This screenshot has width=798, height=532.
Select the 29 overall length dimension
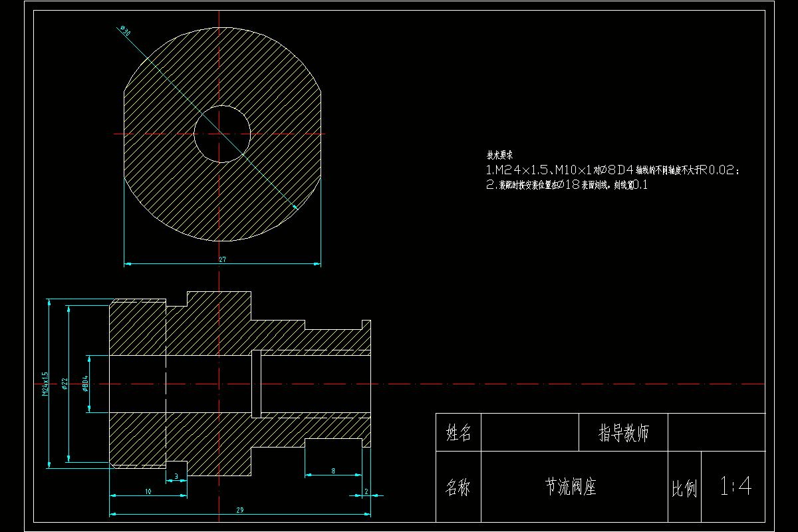(239, 510)
